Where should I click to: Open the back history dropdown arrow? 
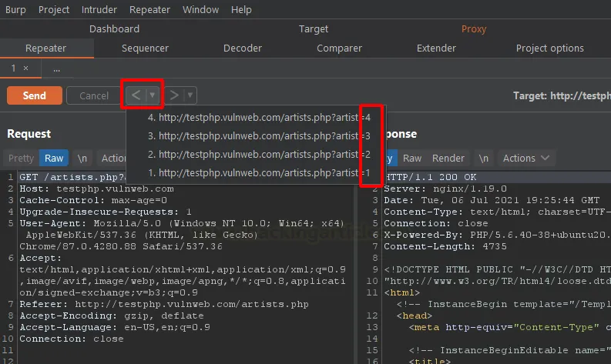[153, 95]
